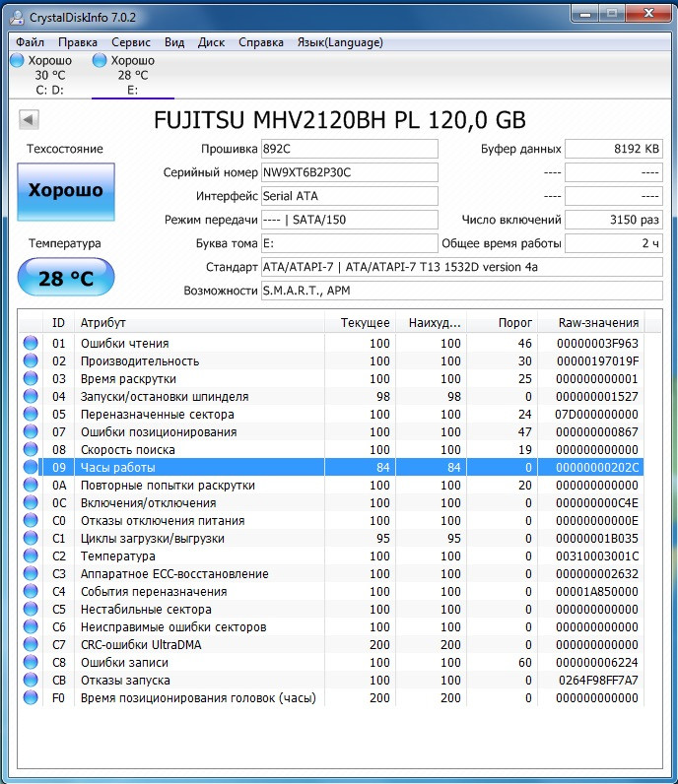The width and height of the screenshot is (678, 784).
Task: Click status orb for Неисправимые ошибки секторов
Action: click(x=31, y=627)
